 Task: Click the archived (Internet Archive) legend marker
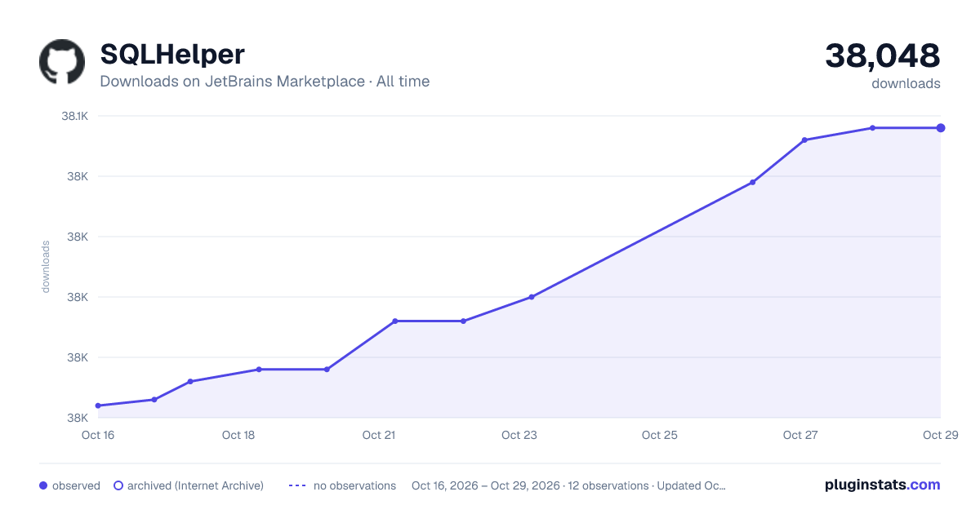tap(118, 485)
